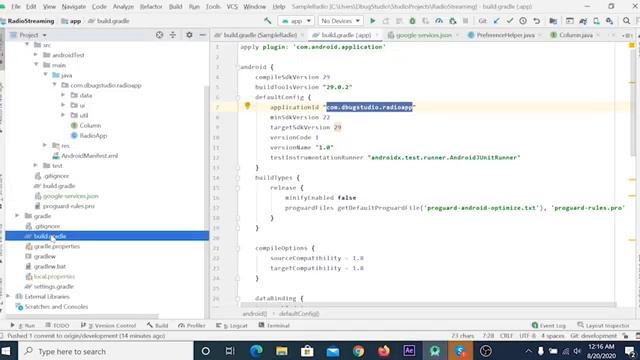The image size is (640, 360).
Task: Open Git Show History clock icon
Action: tap(523, 21)
